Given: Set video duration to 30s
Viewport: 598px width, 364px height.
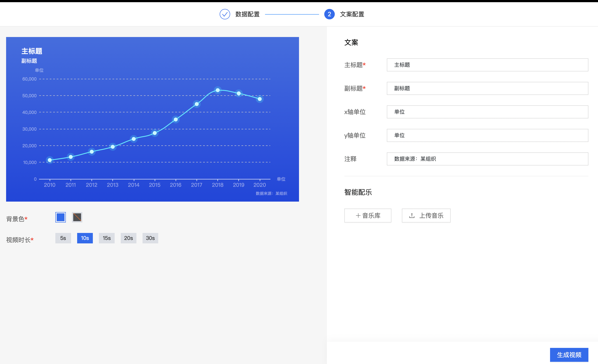Looking at the screenshot, I should (150, 238).
